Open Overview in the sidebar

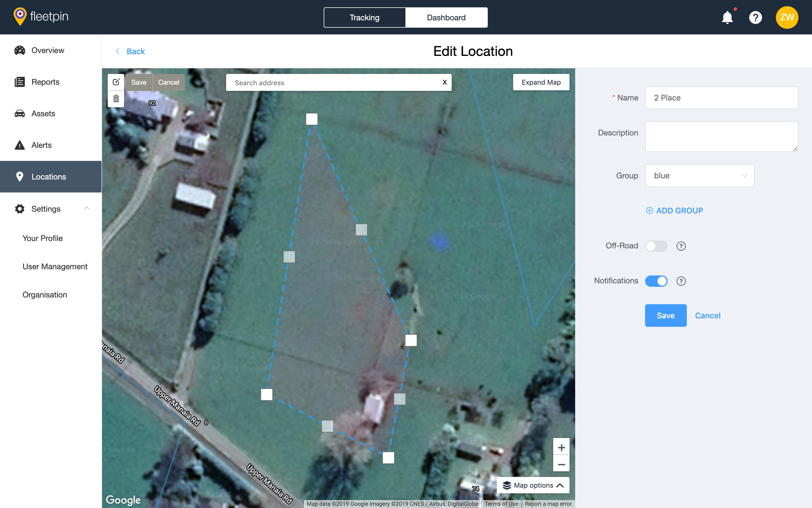tap(51, 51)
